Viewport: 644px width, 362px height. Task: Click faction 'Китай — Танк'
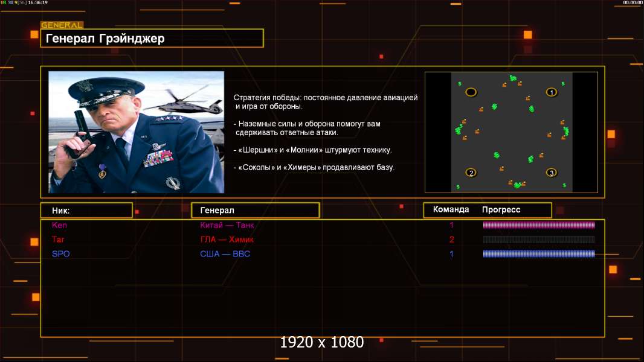point(227,225)
